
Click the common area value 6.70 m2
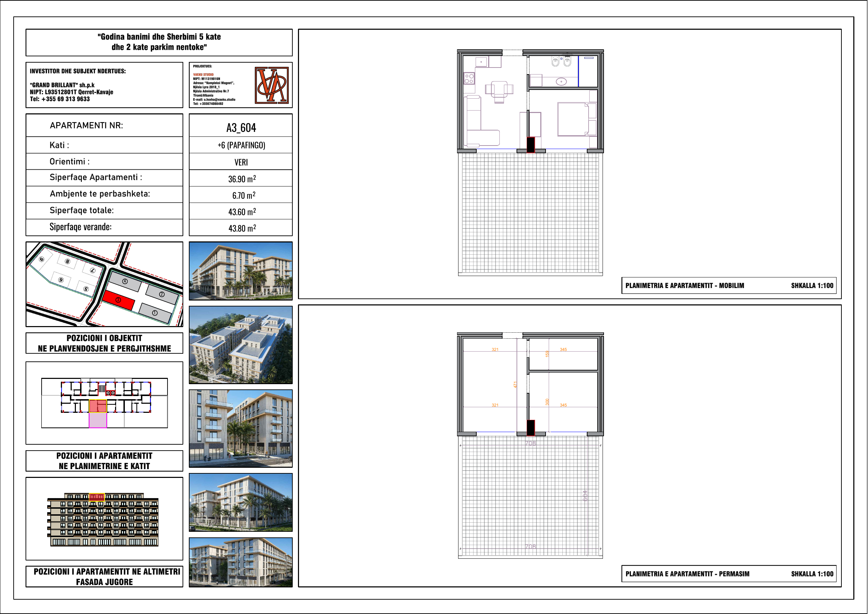coord(244,195)
